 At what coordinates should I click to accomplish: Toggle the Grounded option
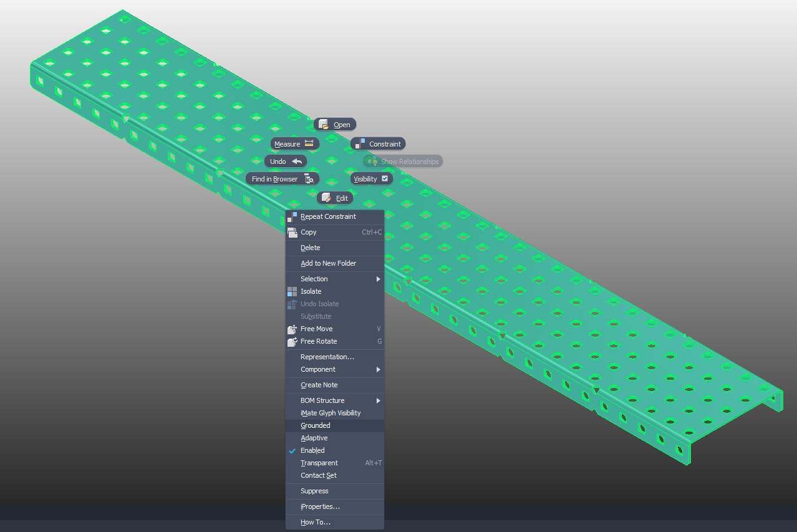[335, 425]
